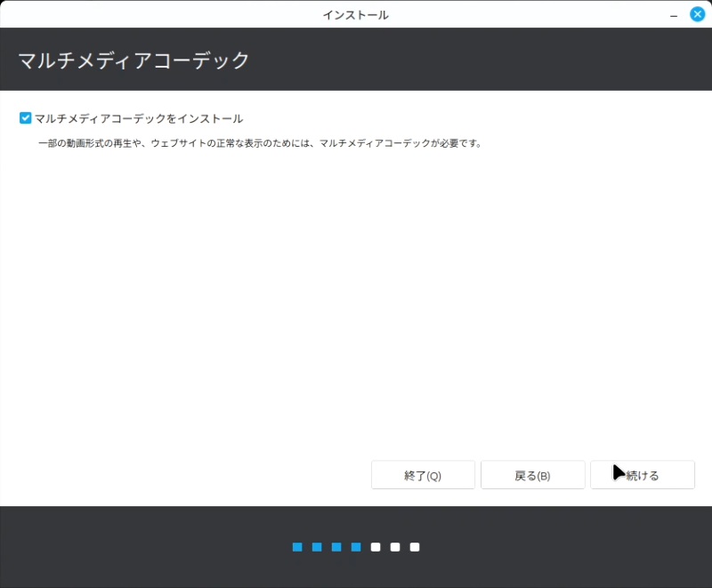The image size is (712, 588).
Task: Toggle the multimedia codecs install checkbox
Action: coord(26,118)
